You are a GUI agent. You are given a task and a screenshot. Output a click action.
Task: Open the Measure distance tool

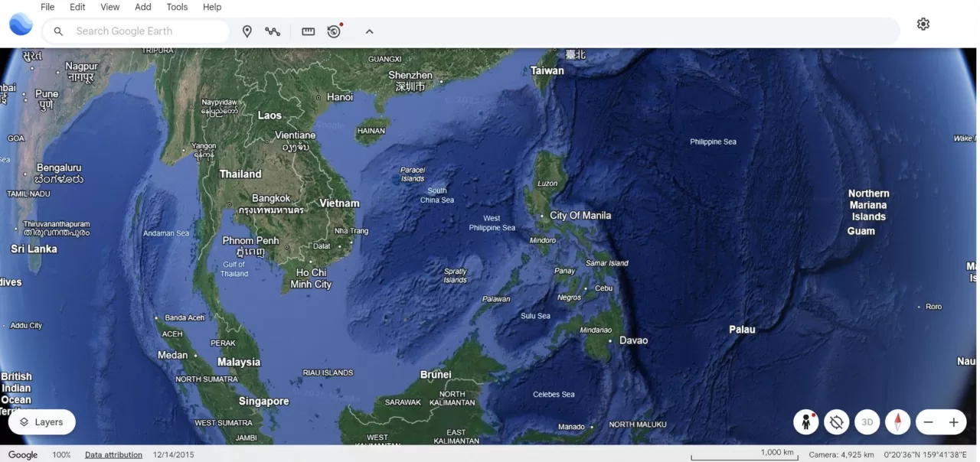point(308,31)
